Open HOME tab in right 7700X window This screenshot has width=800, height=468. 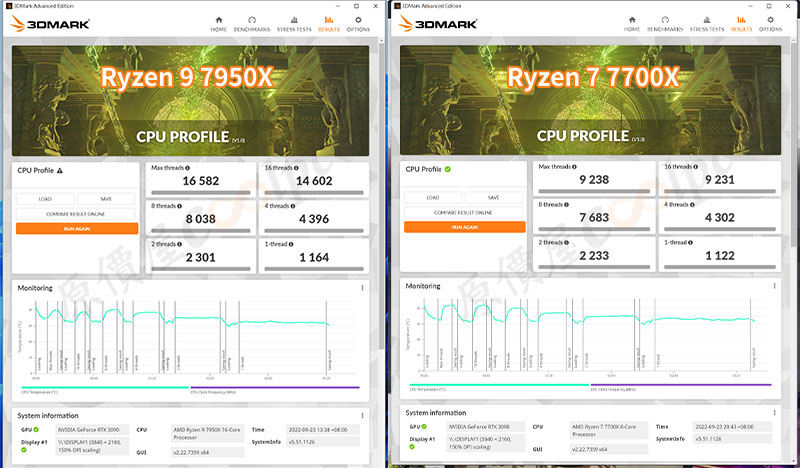pyautogui.click(x=632, y=24)
